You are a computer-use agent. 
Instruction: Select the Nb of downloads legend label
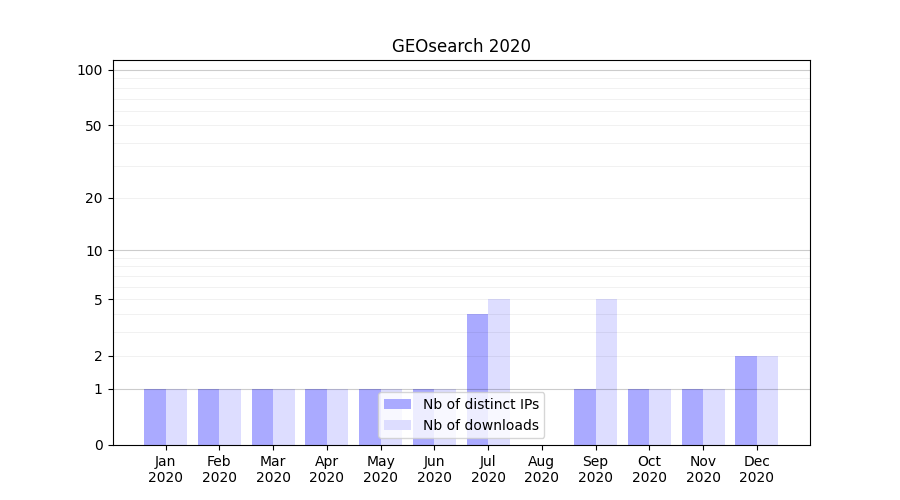point(480,426)
